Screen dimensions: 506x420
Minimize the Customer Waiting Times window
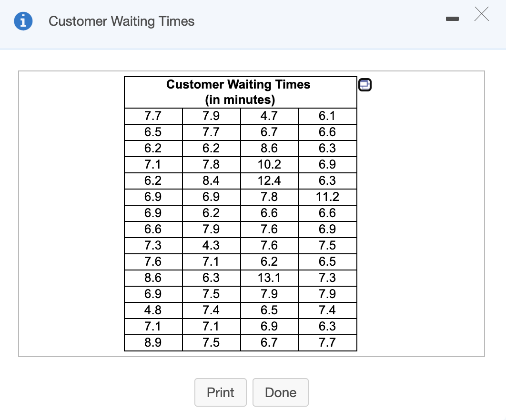pos(452,19)
